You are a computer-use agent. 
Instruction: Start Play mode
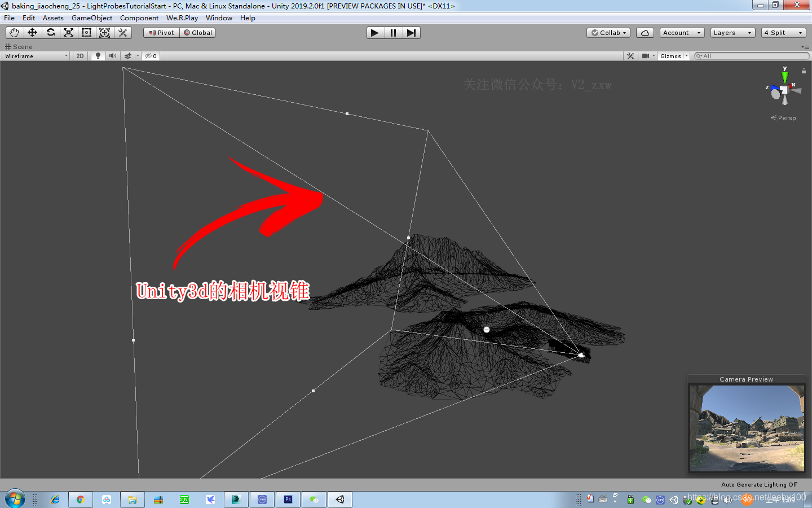click(375, 33)
